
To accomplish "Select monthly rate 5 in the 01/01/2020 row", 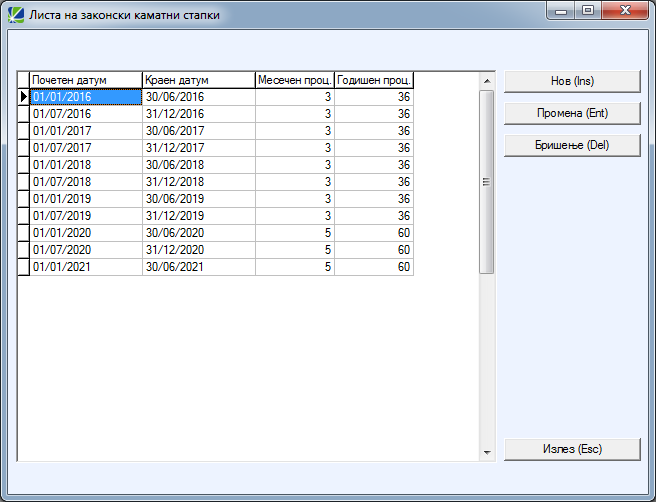I will (x=295, y=233).
